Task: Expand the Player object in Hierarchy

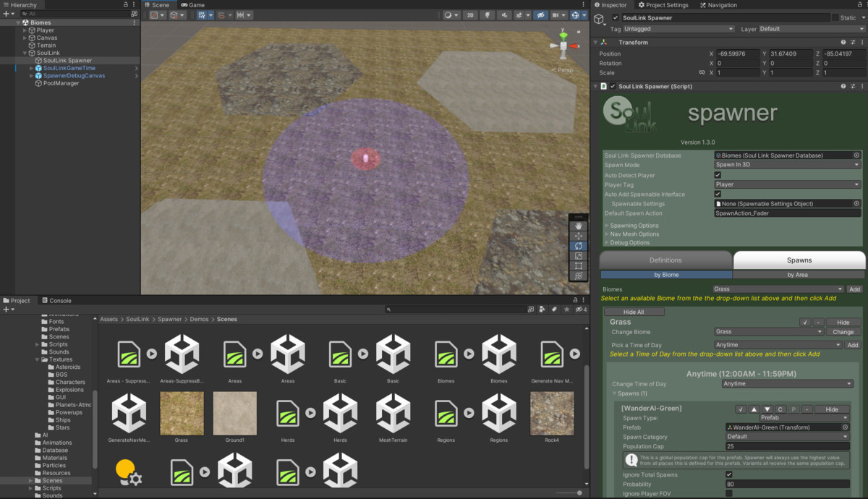Action: [25, 30]
